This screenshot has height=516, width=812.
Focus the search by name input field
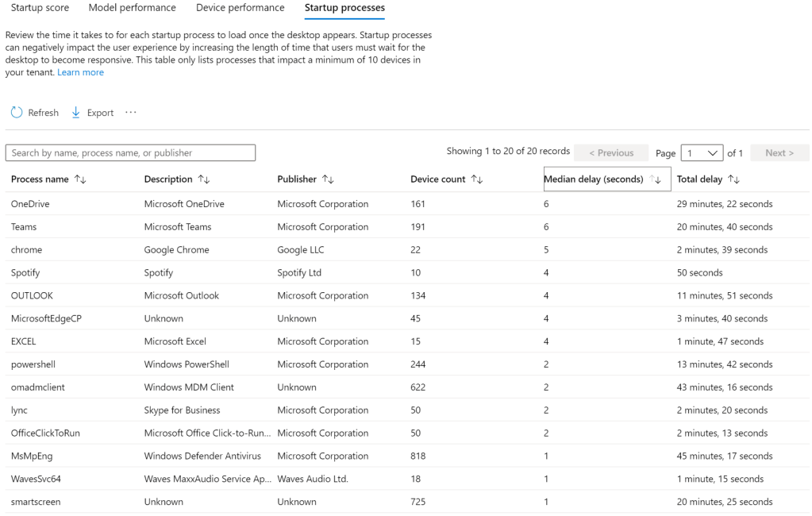click(x=130, y=153)
